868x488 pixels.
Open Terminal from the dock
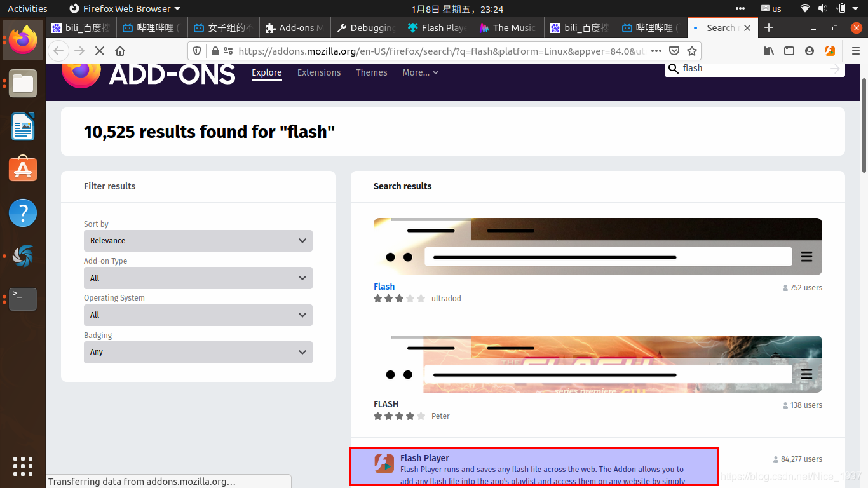point(23,299)
